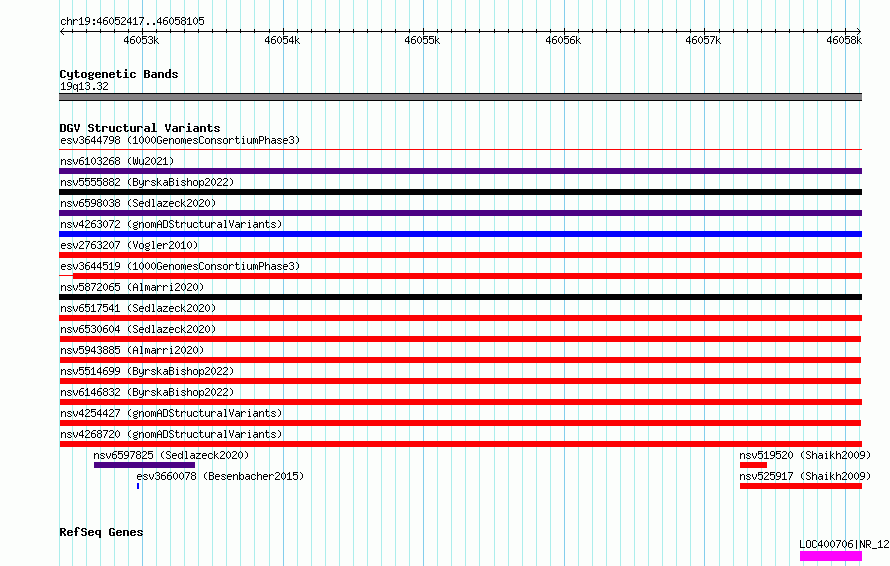Viewport: 890px width, 566px height.
Task: Open esv3660078 (Besenbacher2015) label
Action: pos(220,476)
